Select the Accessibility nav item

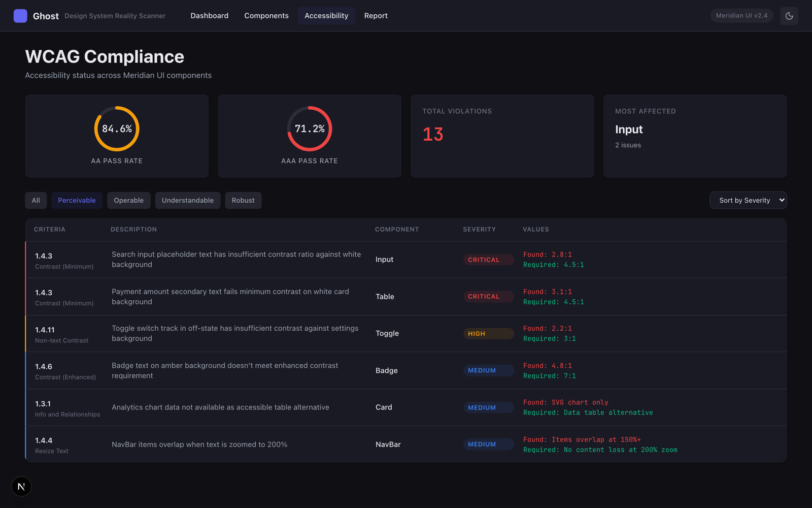click(x=326, y=16)
